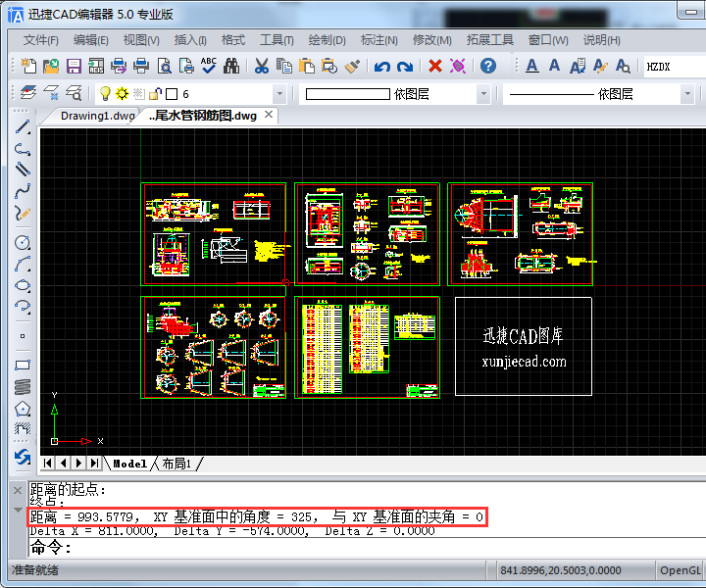This screenshot has height=588, width=706.
Task: Open the 修改(M) menu
Action: coord(432,40)
